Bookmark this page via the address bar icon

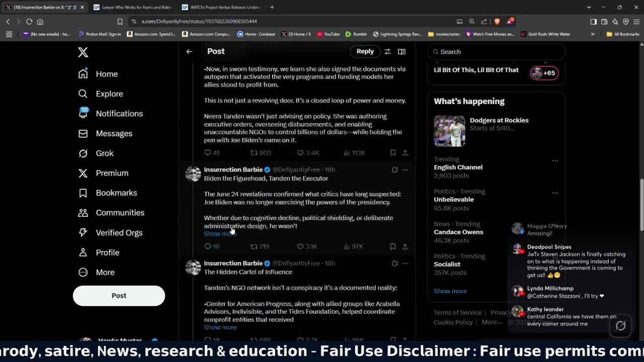click(x=120, y=22)
